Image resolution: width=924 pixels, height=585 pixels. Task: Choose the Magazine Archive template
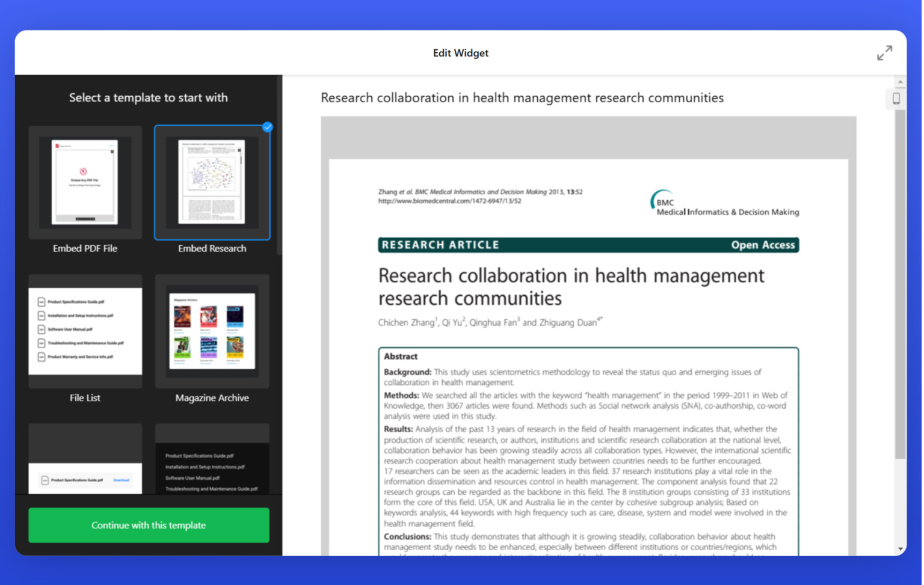[x=212, y=331]
